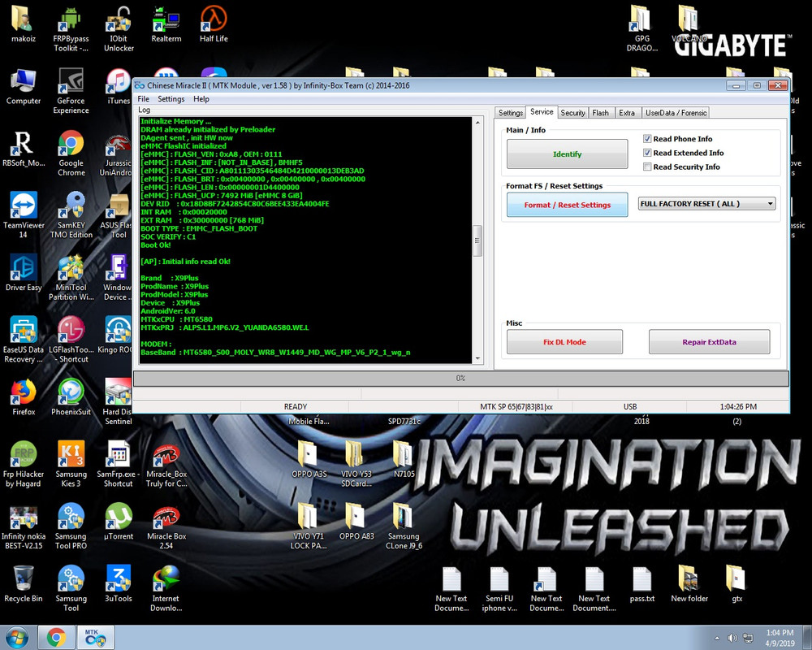Open the PhoenixSuit desktop icon
Image resolution: width=812 pixels, height=650 pixels.
[71, 398]
